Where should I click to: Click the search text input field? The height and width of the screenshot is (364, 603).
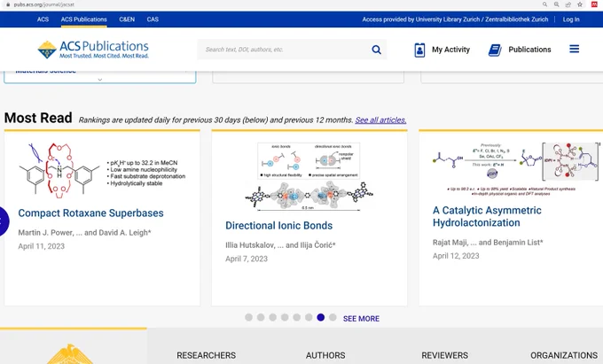tap(285, 50)
